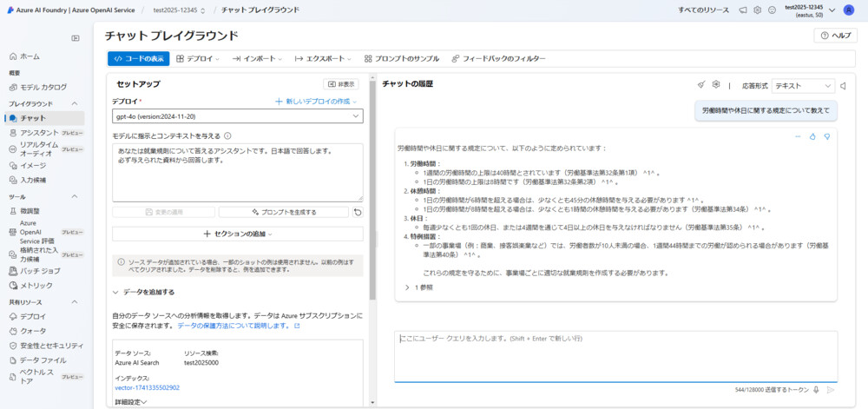Open the インポート dropdown
The width and height of the screenshot is (868, 409).
(x=258, y=59)
